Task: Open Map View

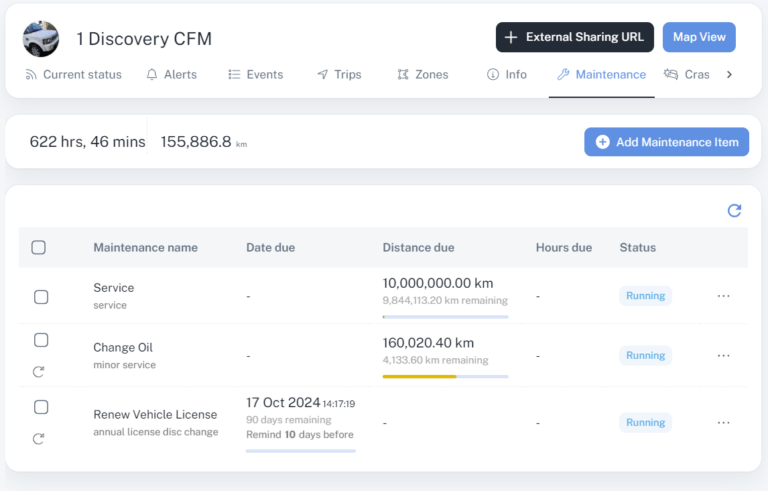Action: (x=698, y=37)
